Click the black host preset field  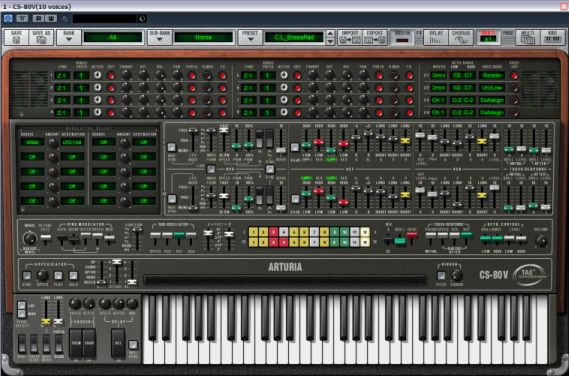pos(109,18)
